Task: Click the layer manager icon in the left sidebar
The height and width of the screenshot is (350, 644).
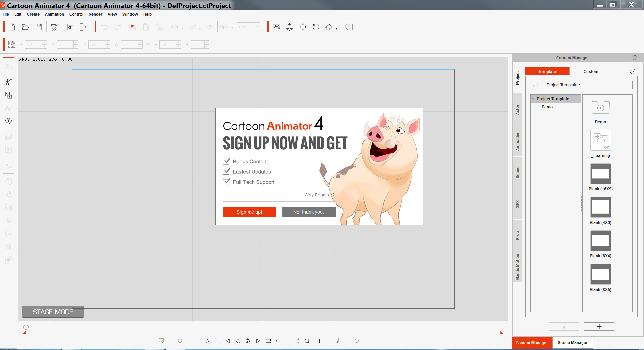Action: [x=8, y=95]
